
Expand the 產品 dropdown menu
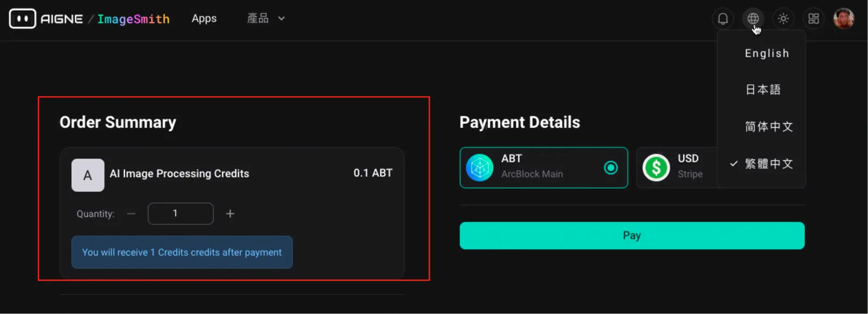(x=266, y=18)
